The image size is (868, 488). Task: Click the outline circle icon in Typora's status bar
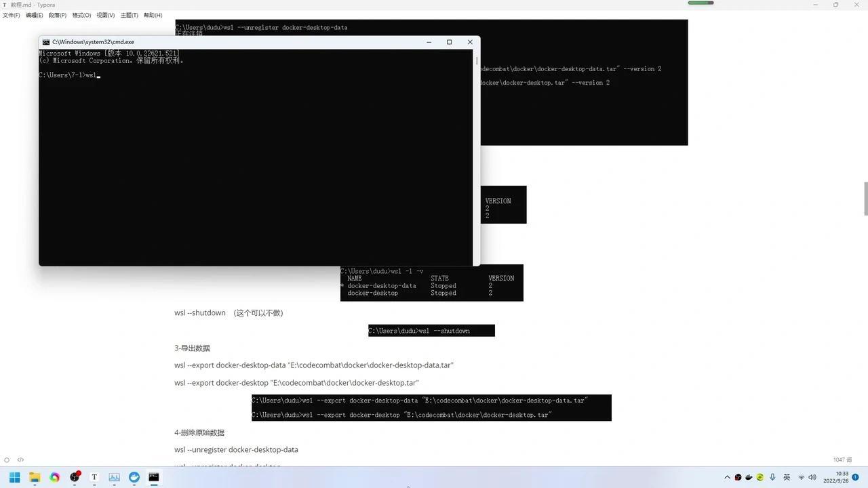[5, 460]
